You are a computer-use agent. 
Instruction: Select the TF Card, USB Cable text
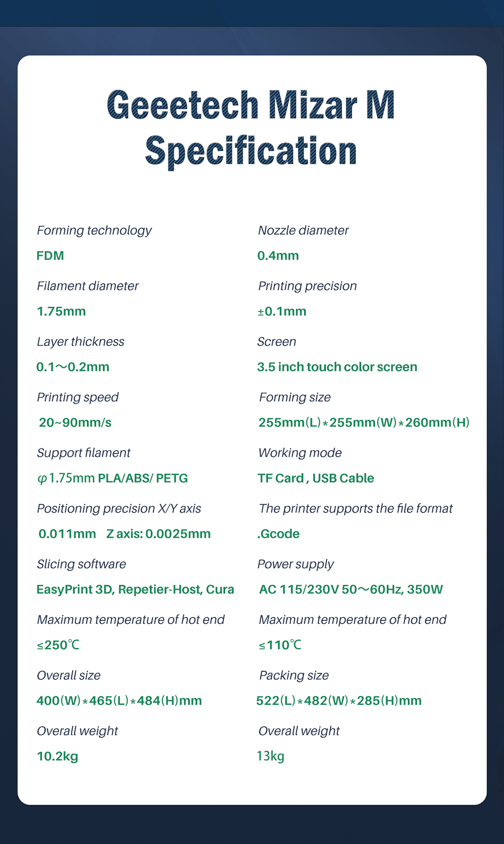(316, 478)
